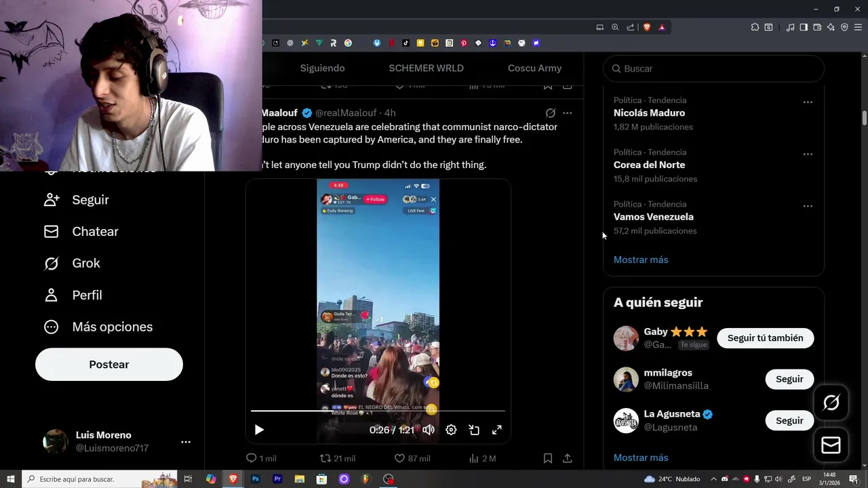Open Gaby's profile avatar
Viewport: 868px width, 488px height.
pyautogui.click(x=626, y=338)
